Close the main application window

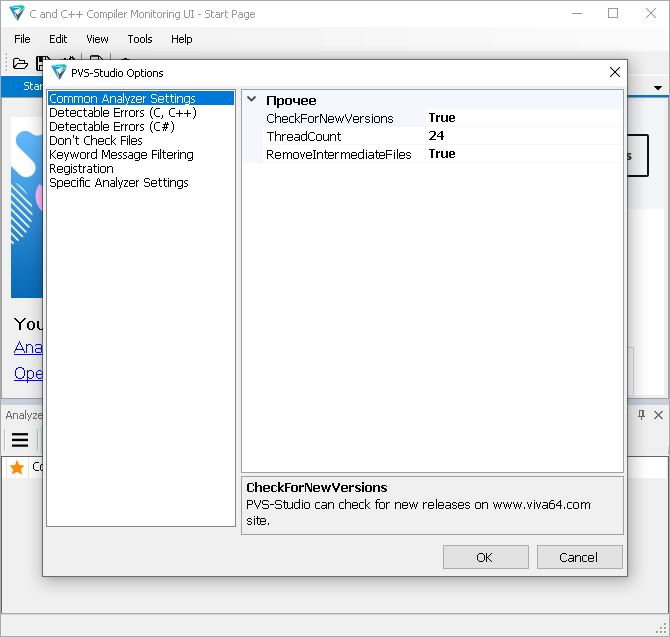pos(650,13)
